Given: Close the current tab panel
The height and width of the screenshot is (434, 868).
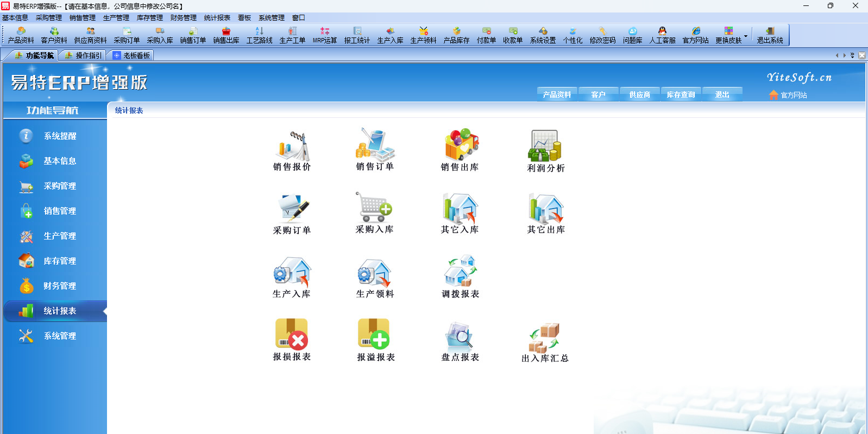Looking at the screenshot, I should pos(861,55).
